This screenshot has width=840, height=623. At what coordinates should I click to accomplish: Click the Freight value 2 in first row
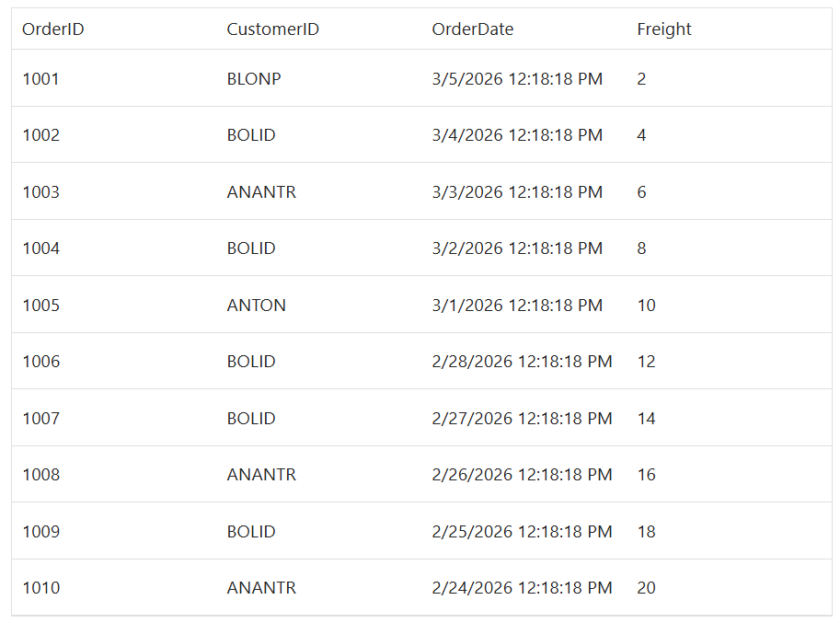pos(641,78)
